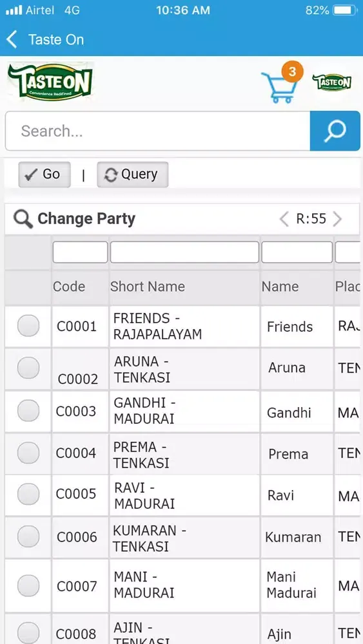Go to next record with right chevron

tap(337, 219)
